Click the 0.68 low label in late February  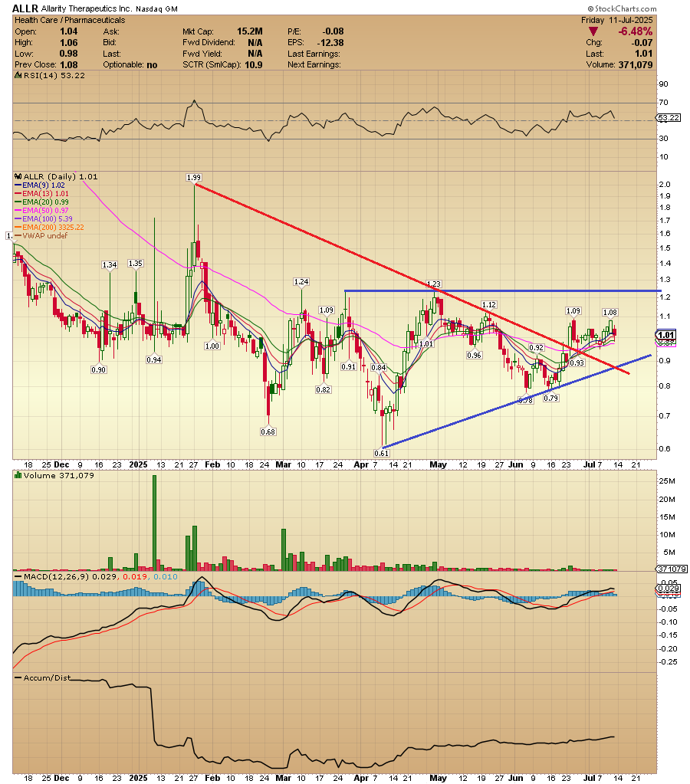[x=268, y=432]
